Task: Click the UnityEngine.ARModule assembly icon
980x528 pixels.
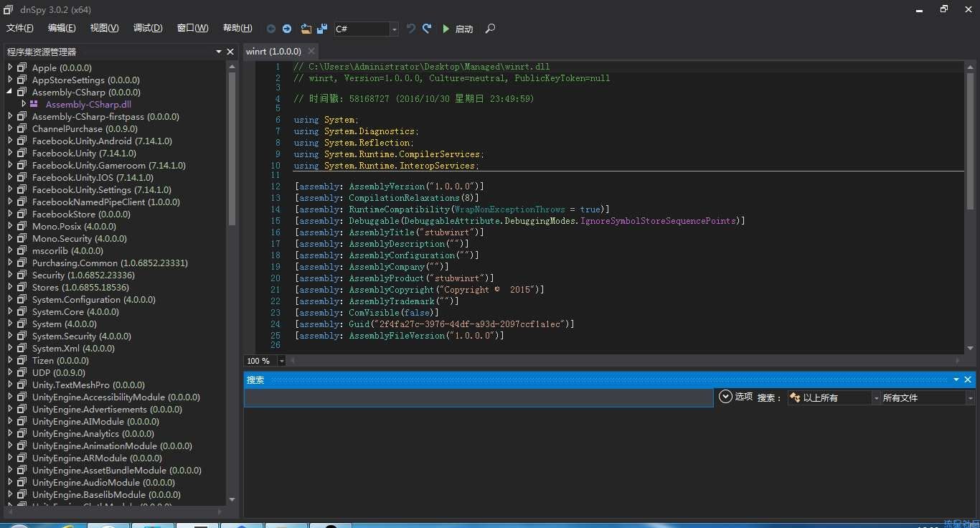Action: (x=22, y=458)
